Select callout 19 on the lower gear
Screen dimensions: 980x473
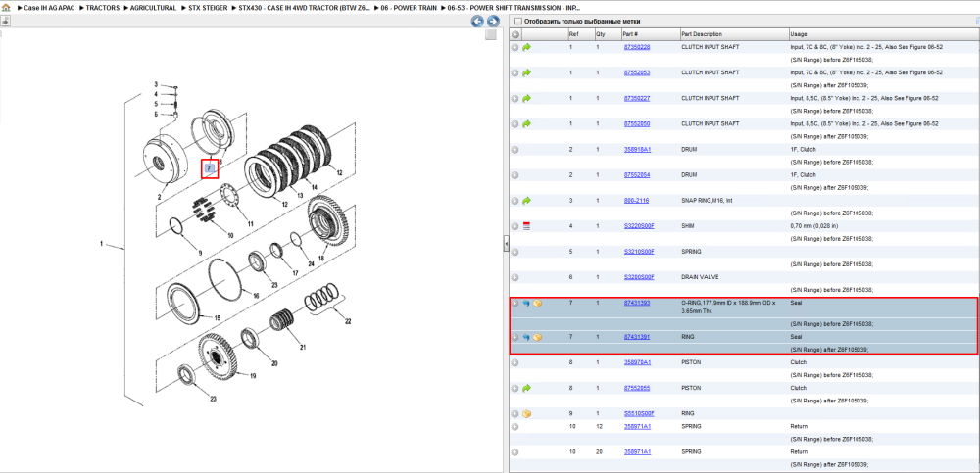coord(253,376)
